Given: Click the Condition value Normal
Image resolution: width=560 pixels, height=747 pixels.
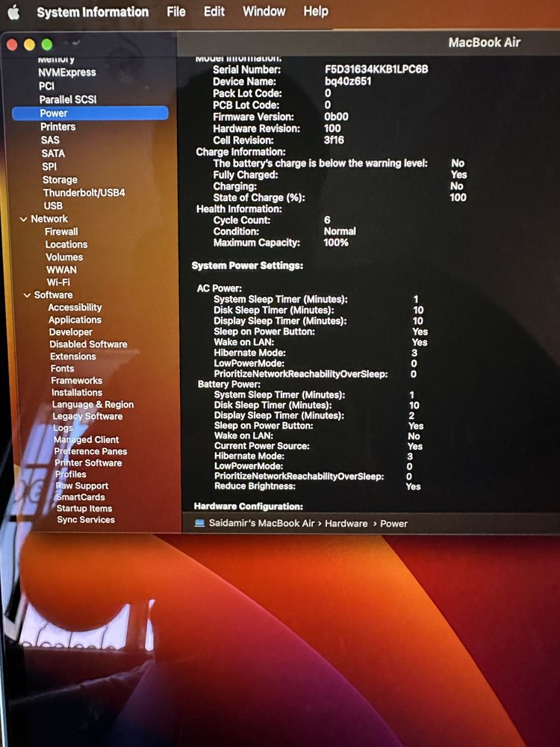Looking at the screenshot, I should pyautogui.click(x=340, y=232).
